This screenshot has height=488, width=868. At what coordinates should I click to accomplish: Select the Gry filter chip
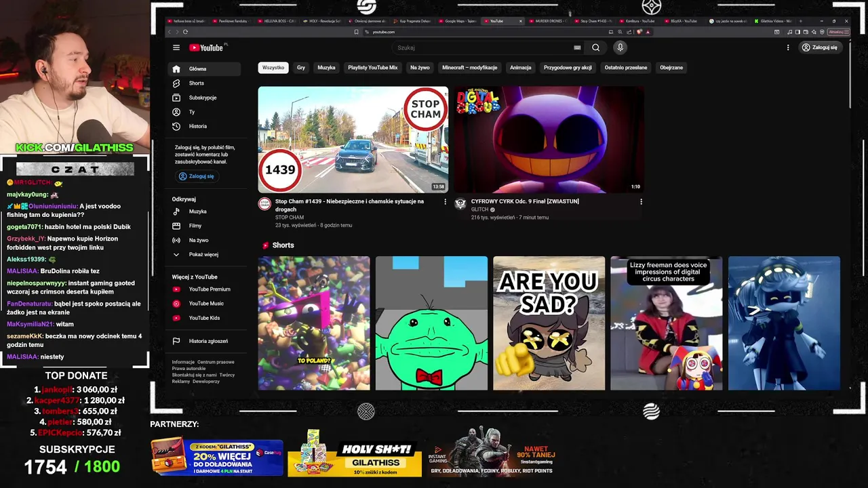(301, 68)
